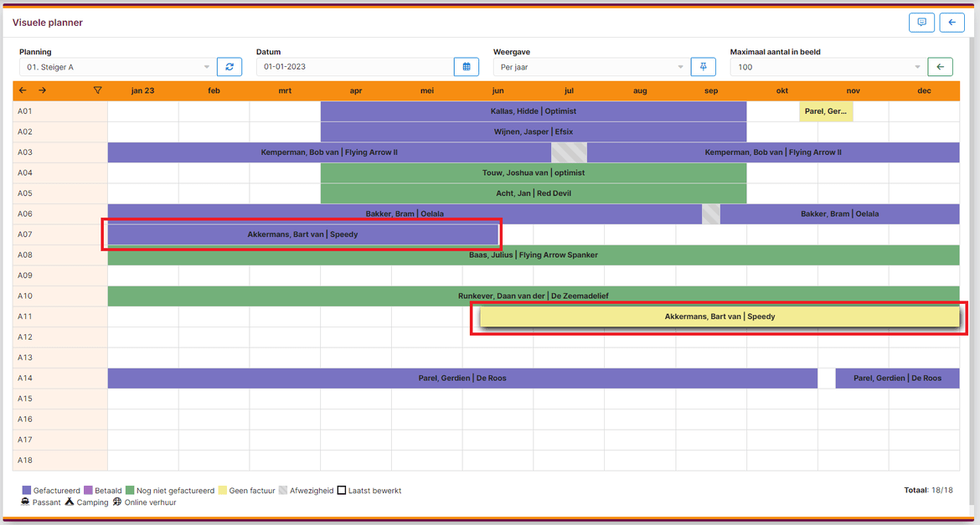980x525 pixels.
Task: Open the purple Akkermans Speedy booking in A07
Action: click(303, 234)
